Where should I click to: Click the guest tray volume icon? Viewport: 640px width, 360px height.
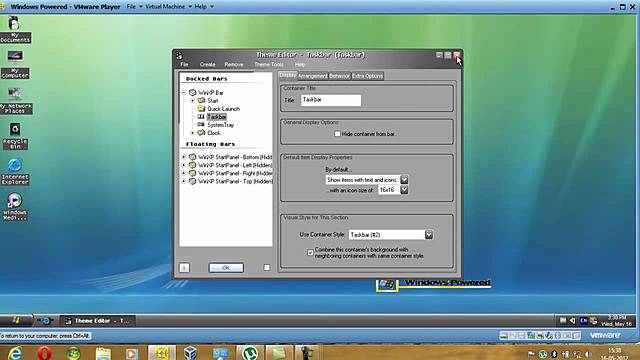(573, 321)
